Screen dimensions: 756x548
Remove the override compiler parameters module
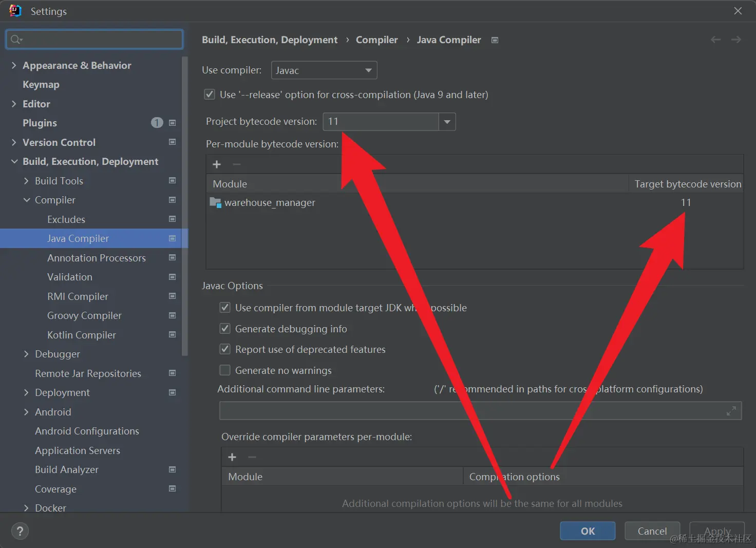(252, 457)
